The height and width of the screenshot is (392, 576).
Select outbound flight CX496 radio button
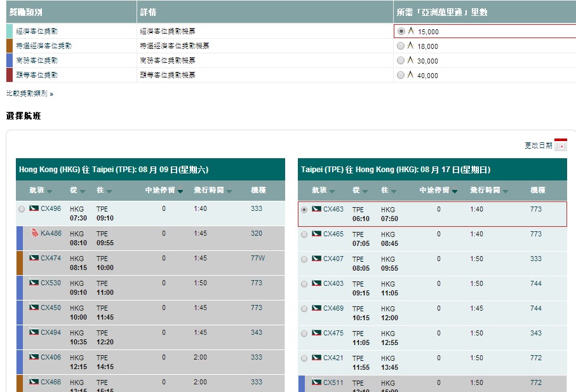[22, 209]
